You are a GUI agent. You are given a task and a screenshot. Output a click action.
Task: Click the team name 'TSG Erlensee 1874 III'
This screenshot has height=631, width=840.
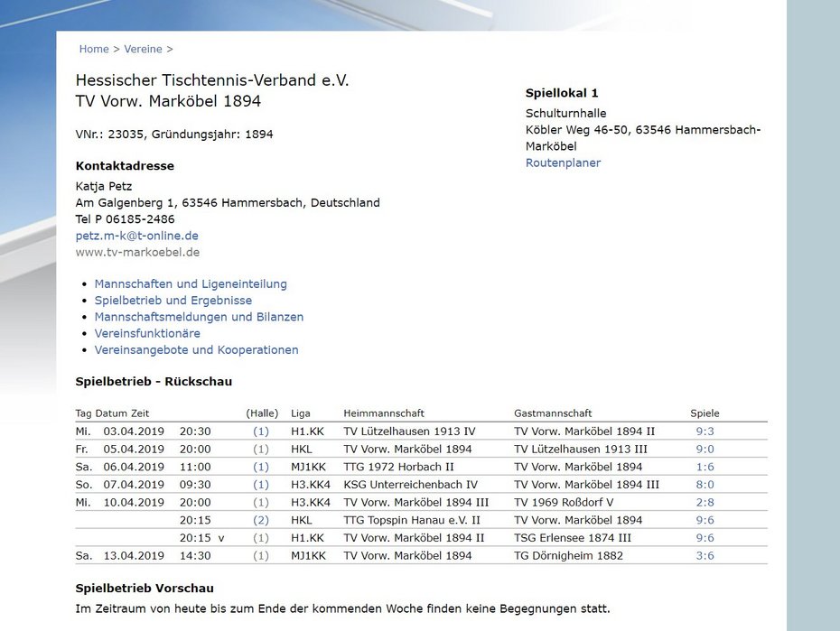tap(573, 537)
